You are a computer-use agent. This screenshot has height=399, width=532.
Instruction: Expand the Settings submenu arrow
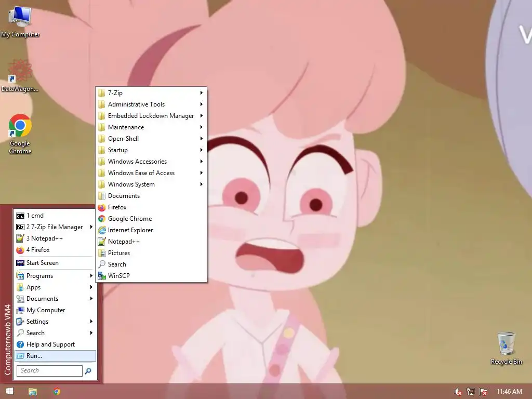(x=91, y=321)
